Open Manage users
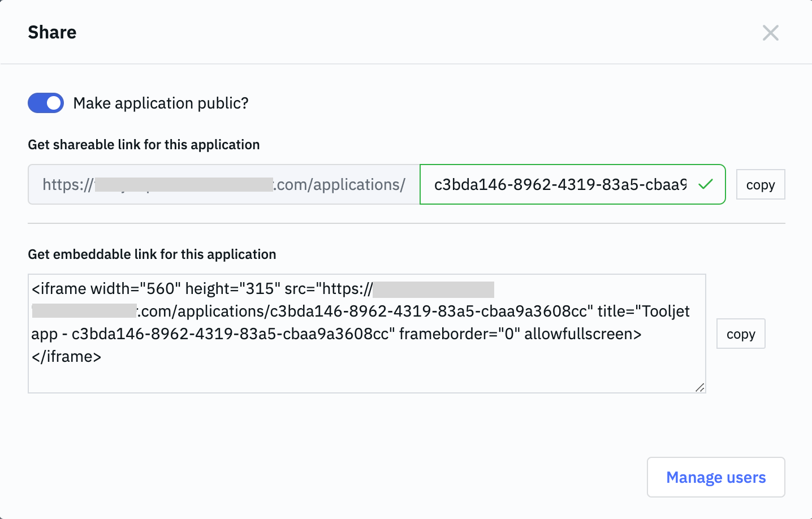Screen dimensions: 812x519 tap(715, 478)
